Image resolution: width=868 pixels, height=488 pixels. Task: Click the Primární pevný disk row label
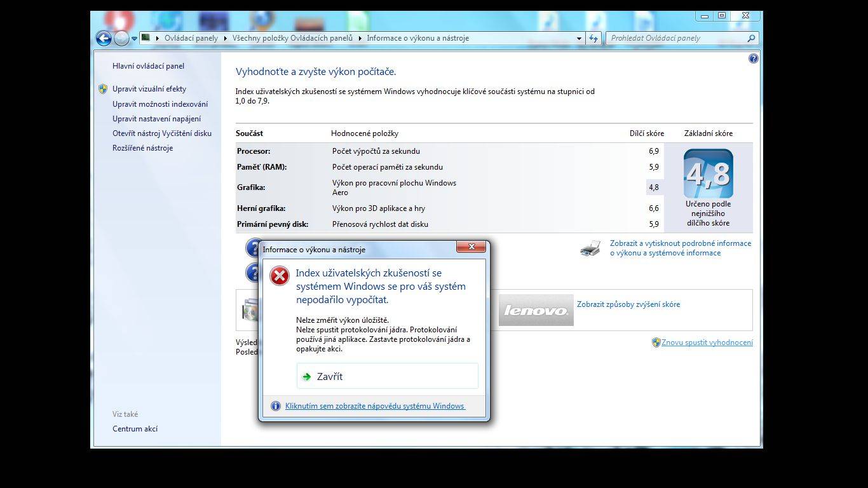[273, 224]
